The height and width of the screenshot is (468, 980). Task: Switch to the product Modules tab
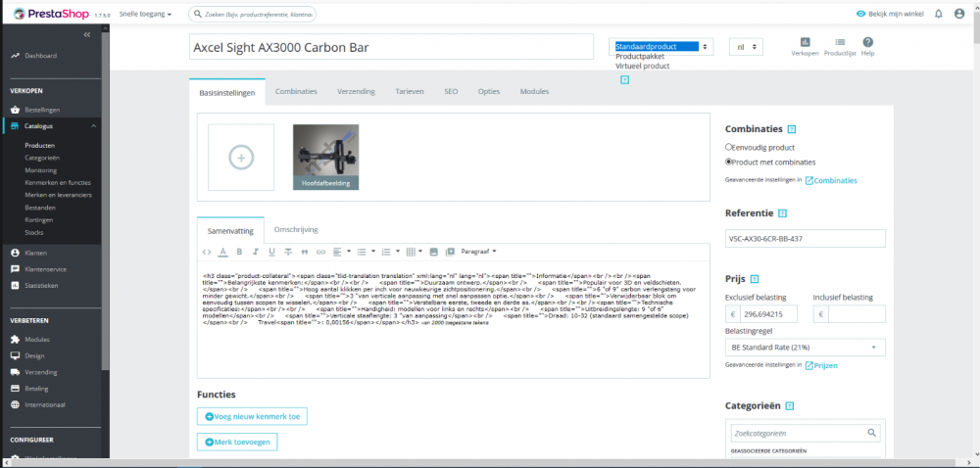pyautogui.click(x=534, y=92)
